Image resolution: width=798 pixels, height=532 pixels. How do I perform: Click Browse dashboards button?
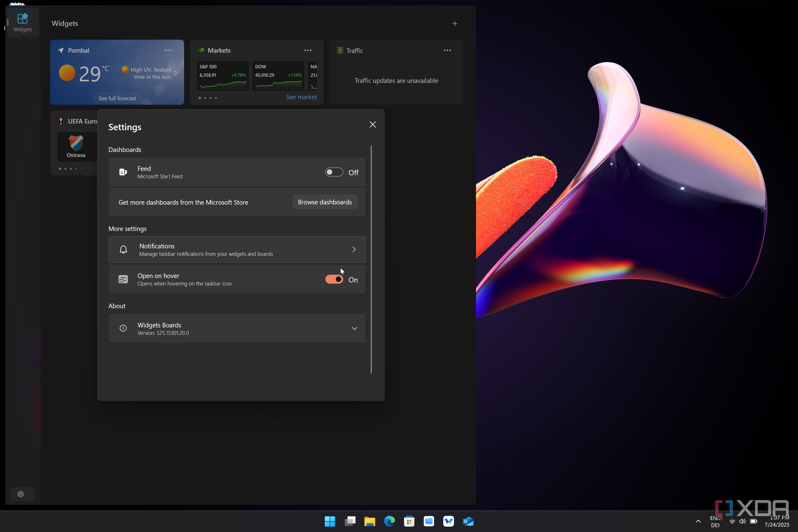pyautogui.click(x=325, y=202)
